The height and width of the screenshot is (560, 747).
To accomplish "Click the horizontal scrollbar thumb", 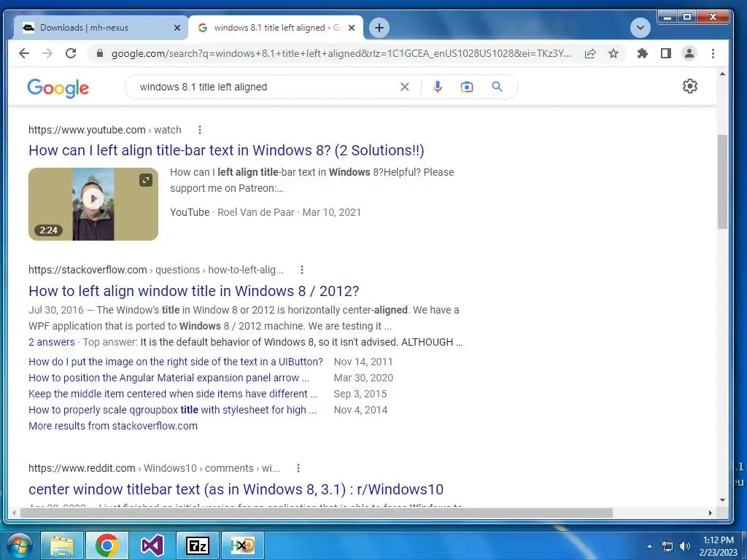I will coord(317,513).
